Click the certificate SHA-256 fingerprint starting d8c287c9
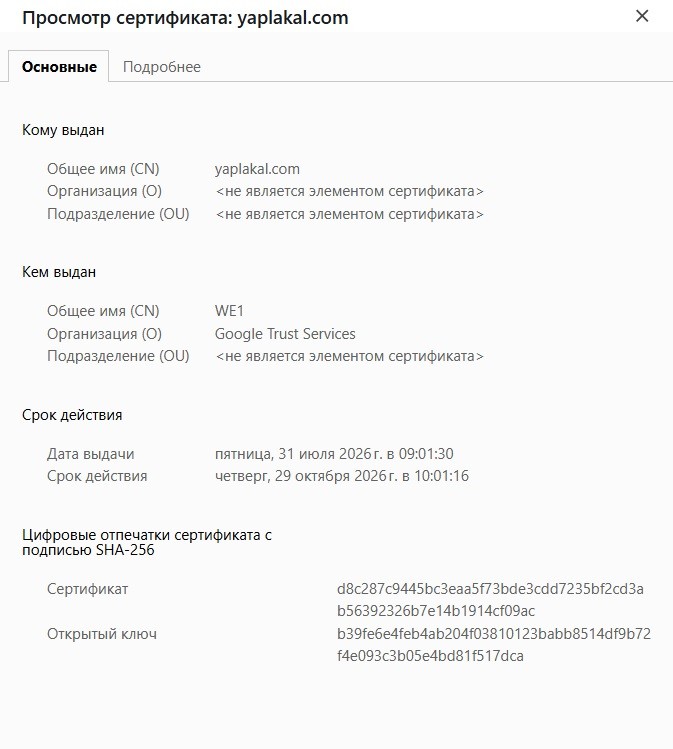 490,599
